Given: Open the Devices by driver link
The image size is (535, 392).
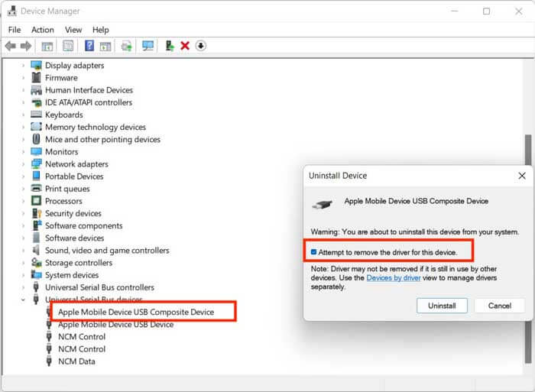Looking at the screenshot, I should pyautogui.click(x=394, y=277).
